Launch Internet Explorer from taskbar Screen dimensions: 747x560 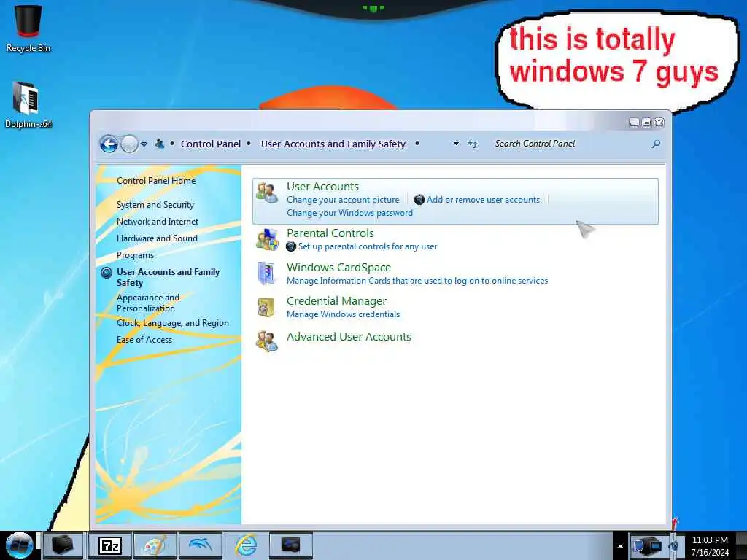(x=247, y=545)
